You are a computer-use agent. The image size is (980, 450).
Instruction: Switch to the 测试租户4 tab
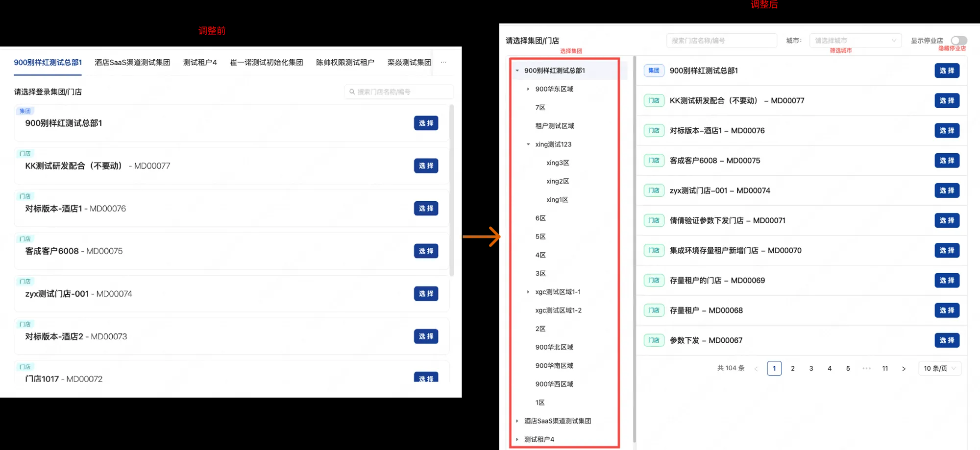click(x=200, y=62)
